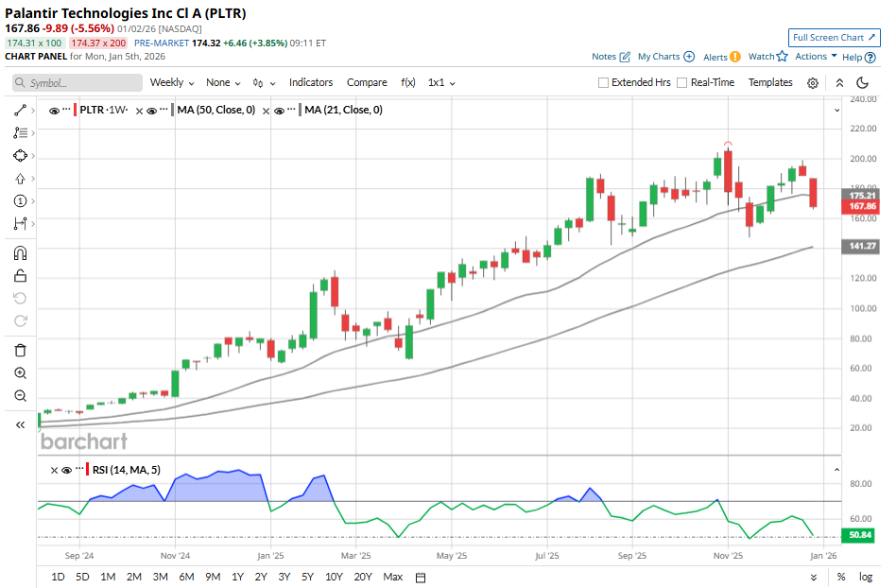
Task: Redo the last chart action
Action: 20,320
